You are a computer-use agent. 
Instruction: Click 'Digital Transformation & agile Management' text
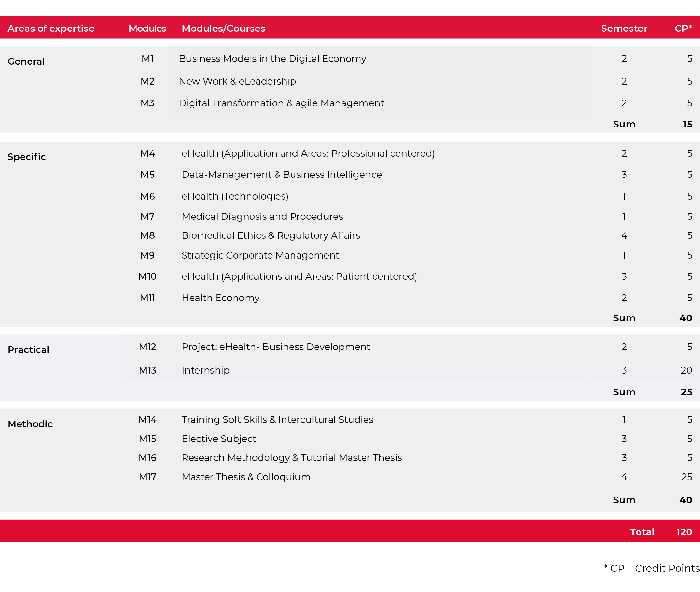pyautogui.click(x=281, y=103)
